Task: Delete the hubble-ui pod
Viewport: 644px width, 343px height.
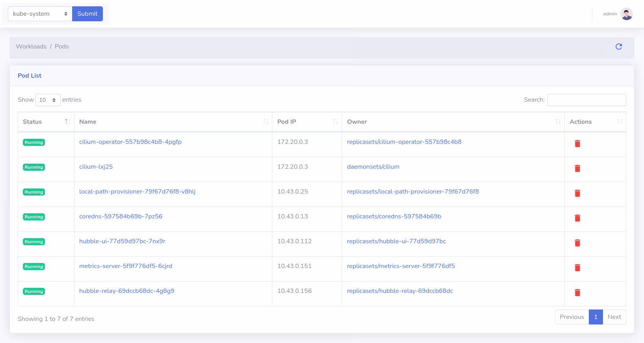Action: (577, 243)
